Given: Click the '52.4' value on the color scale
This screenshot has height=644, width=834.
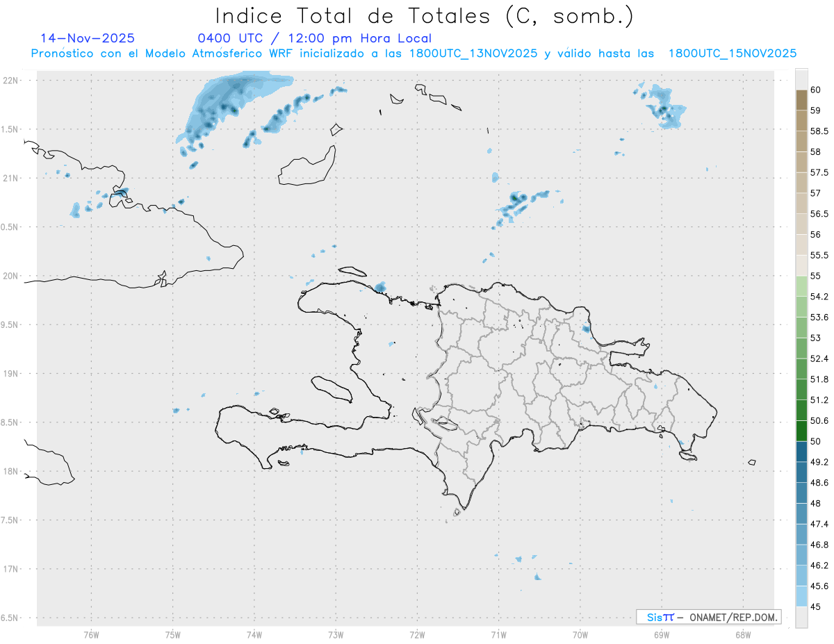Looking at the screenshot, I should pyautogui.click(x=819, y=358).
